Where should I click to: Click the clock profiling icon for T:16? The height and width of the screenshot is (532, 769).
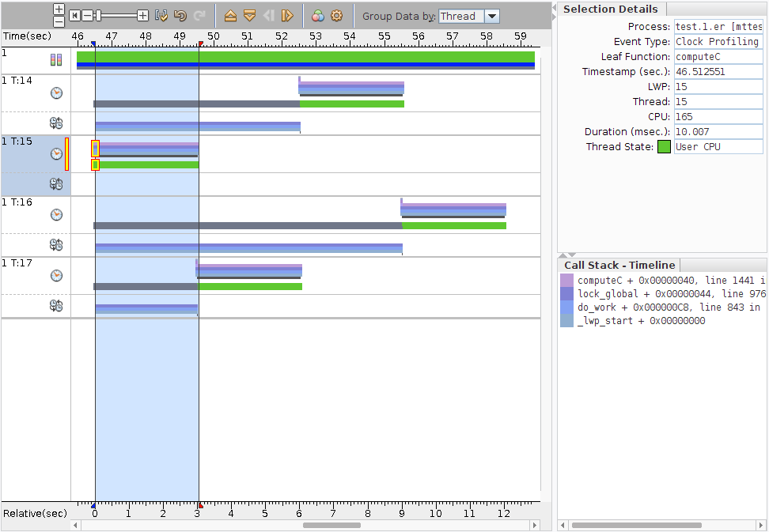coord(56,214)
